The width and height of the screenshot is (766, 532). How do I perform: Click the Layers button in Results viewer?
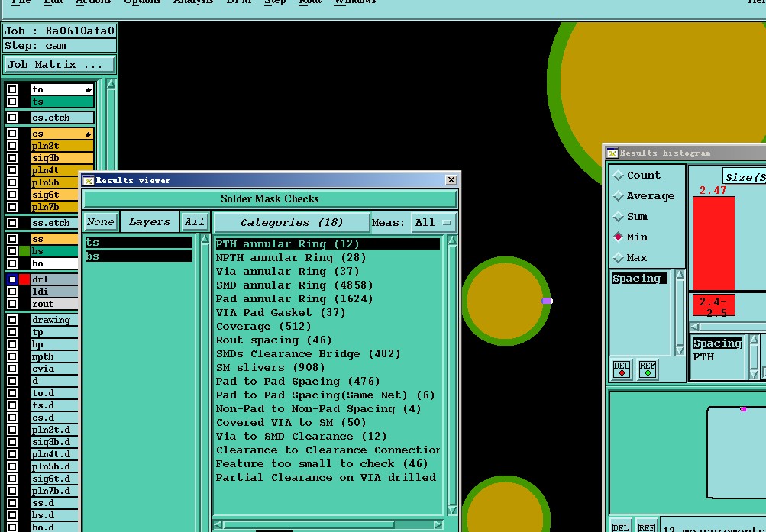[150, 222]
